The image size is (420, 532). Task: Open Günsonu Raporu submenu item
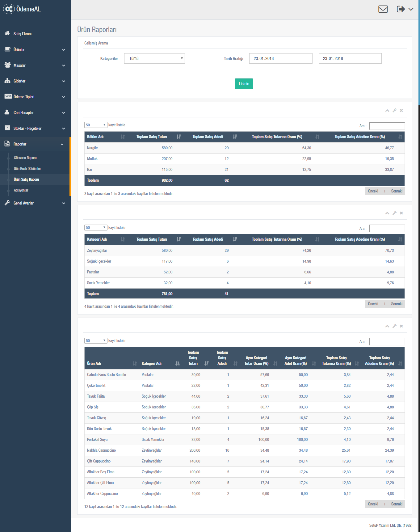(25, 158)
